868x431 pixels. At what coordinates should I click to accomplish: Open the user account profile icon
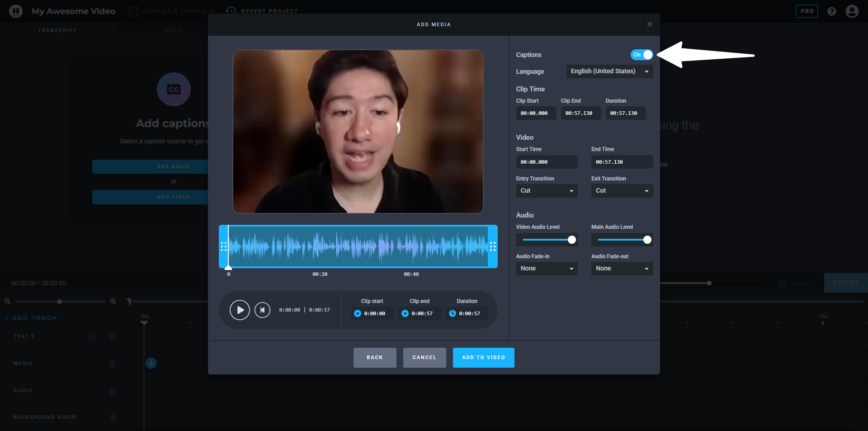pos(852,11)
